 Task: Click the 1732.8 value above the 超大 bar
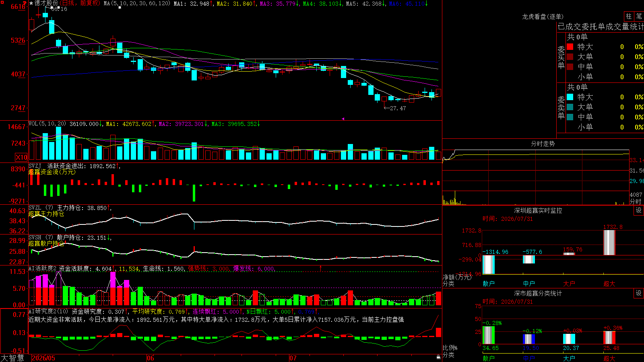click(613, 227)
